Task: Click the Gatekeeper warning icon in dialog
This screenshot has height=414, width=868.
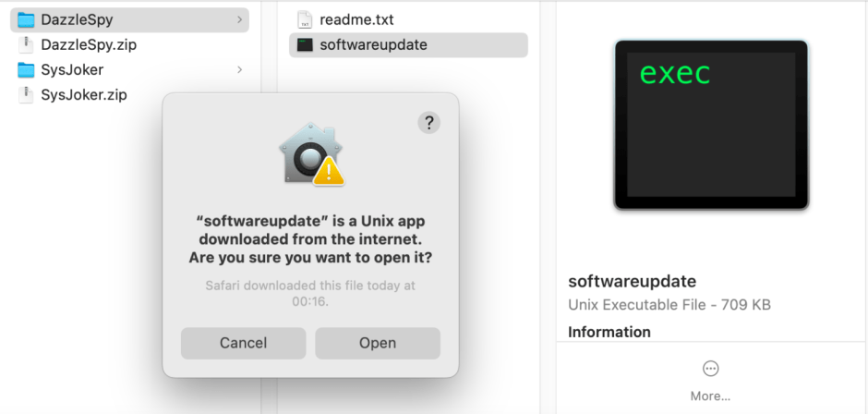Action: click(x=311, y=154)
